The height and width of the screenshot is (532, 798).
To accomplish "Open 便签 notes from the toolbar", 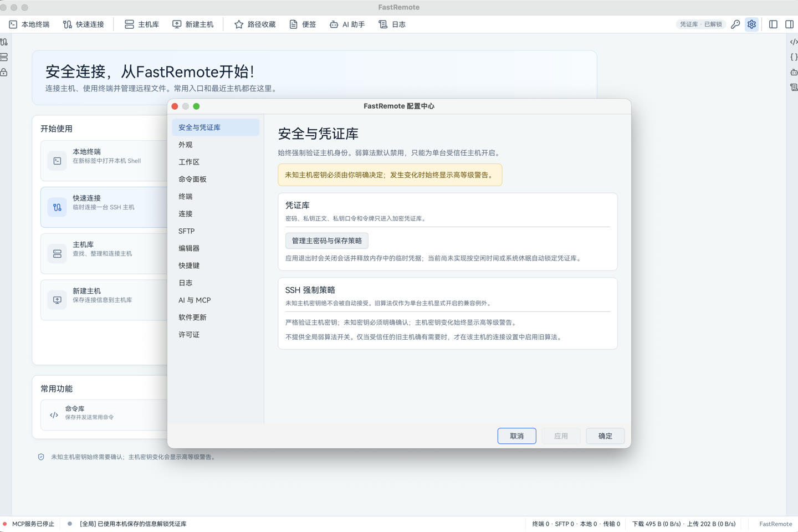I will point(303,24).
